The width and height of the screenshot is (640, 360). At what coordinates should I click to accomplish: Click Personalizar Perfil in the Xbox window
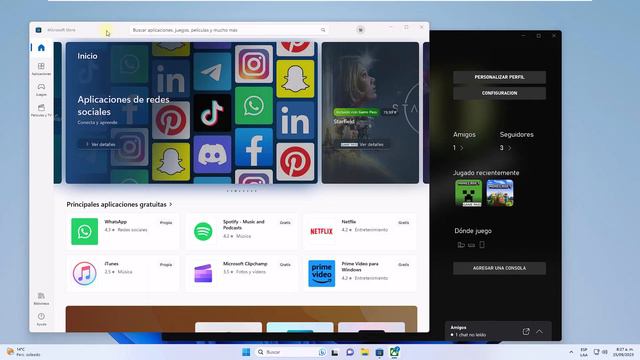[x=499, y=77]
